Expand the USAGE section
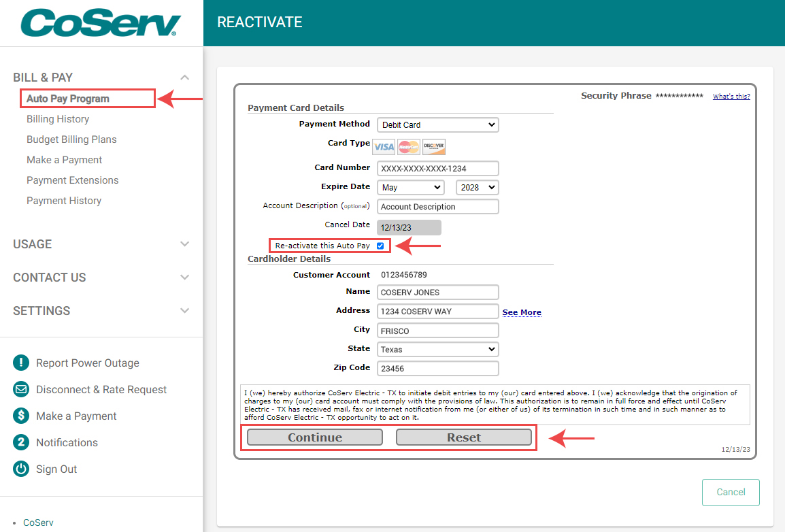Viewport: 785px width, 532px height. tap(184, 244)
